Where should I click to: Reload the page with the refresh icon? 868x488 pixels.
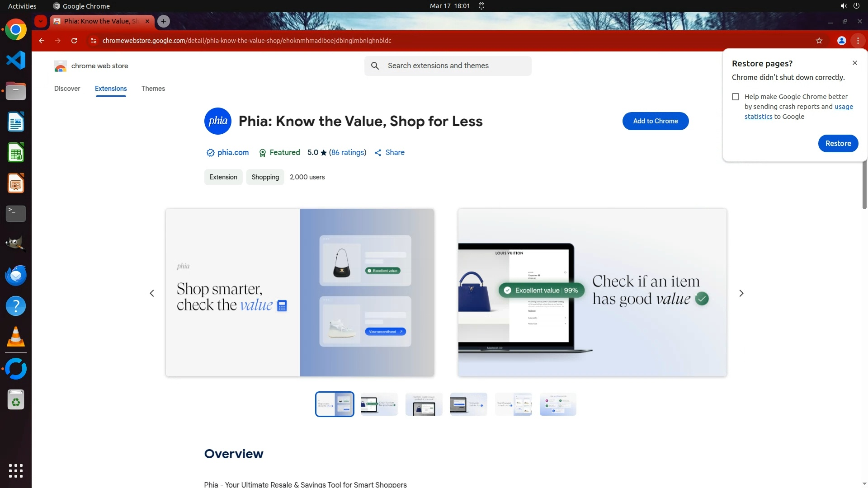(x=74, y=41)
